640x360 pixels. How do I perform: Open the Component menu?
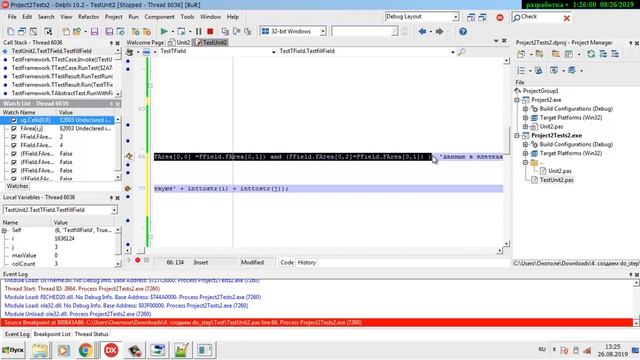click(159, 17)
